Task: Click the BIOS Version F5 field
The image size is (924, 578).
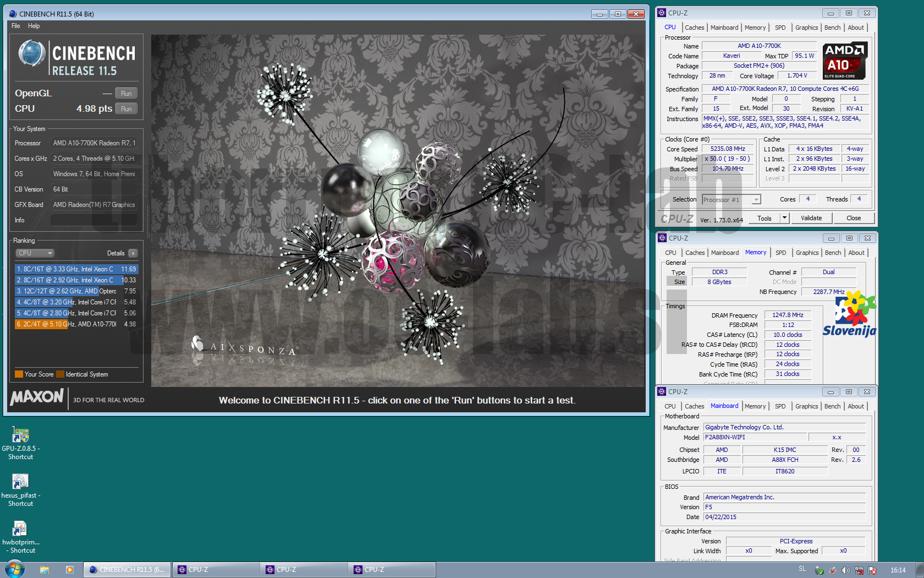Action: click(x=785, y=507)
